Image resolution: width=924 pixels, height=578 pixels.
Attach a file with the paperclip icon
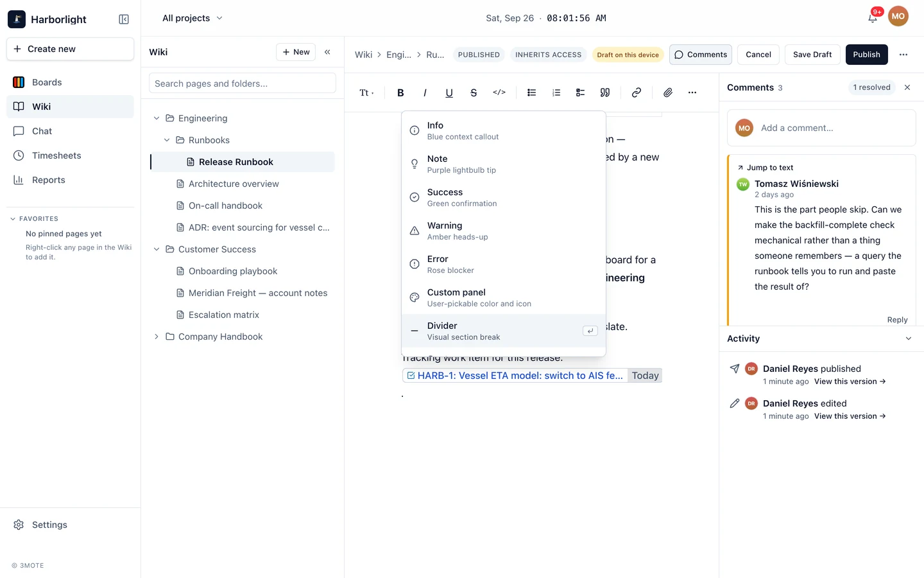[x=668, y=92]
